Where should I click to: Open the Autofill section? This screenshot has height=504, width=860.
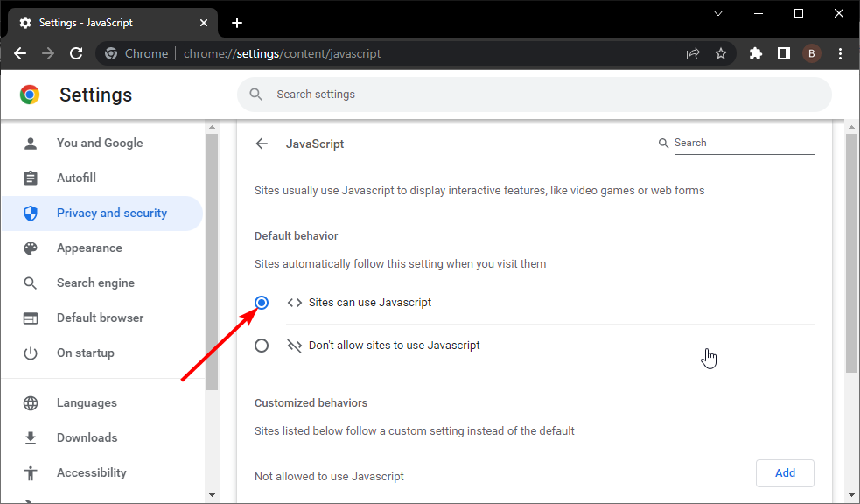pos(102,178)
